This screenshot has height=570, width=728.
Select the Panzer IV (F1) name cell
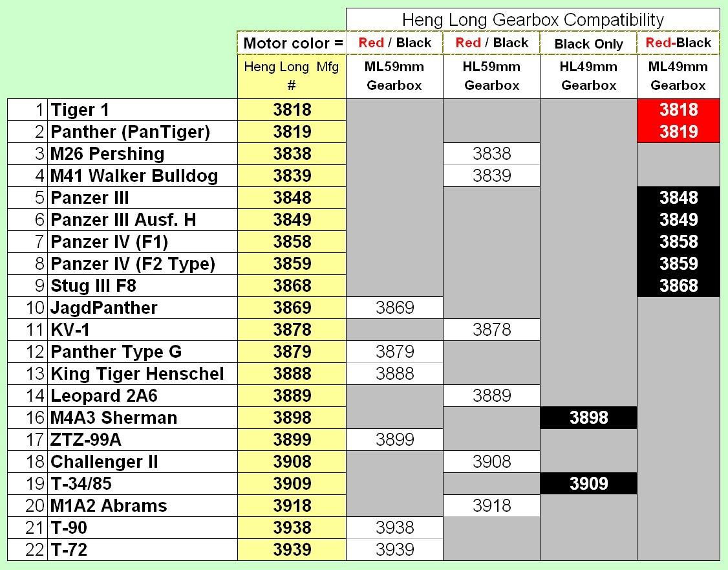pos(142,241)
